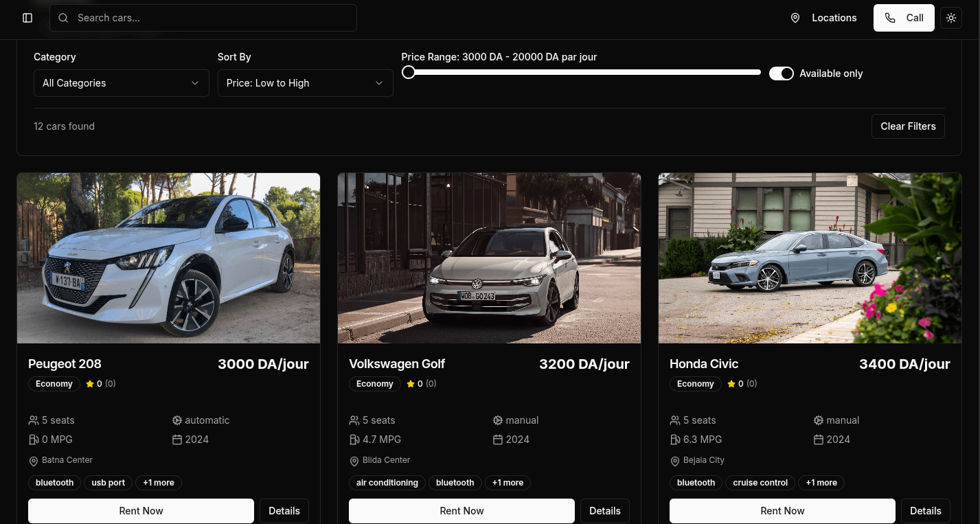980x524 pixels.
Task: Click the Bejaia City location pin icon
Action: (x=675, y=461)
